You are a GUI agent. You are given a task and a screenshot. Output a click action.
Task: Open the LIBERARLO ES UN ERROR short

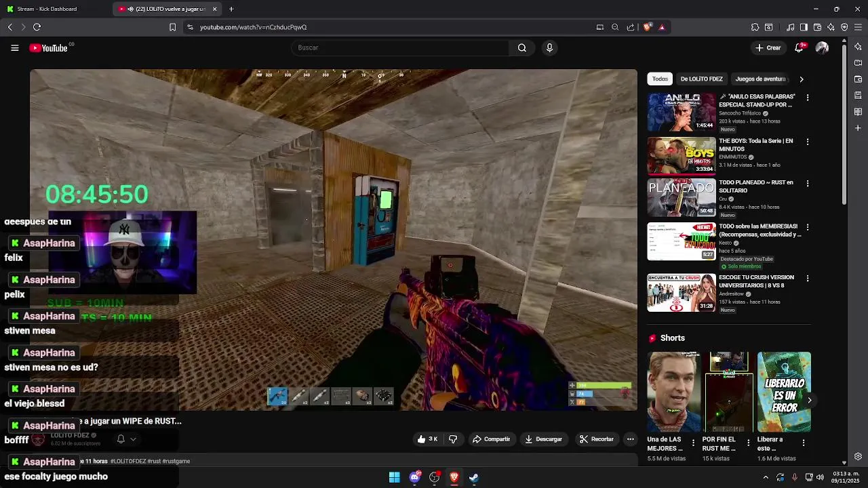pyautogui.click(x=784, y=392)
